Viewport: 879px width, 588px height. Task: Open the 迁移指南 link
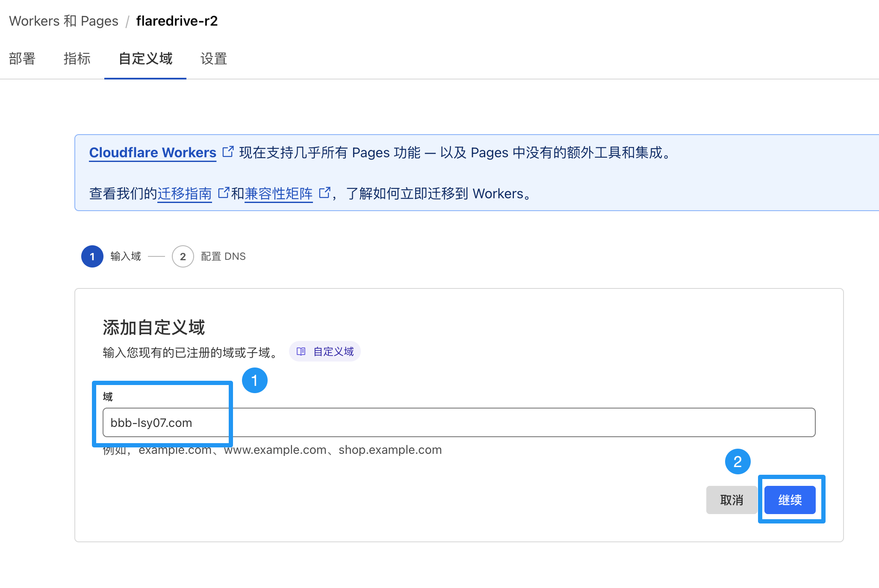pyautogui.click(x=185, y=194)
